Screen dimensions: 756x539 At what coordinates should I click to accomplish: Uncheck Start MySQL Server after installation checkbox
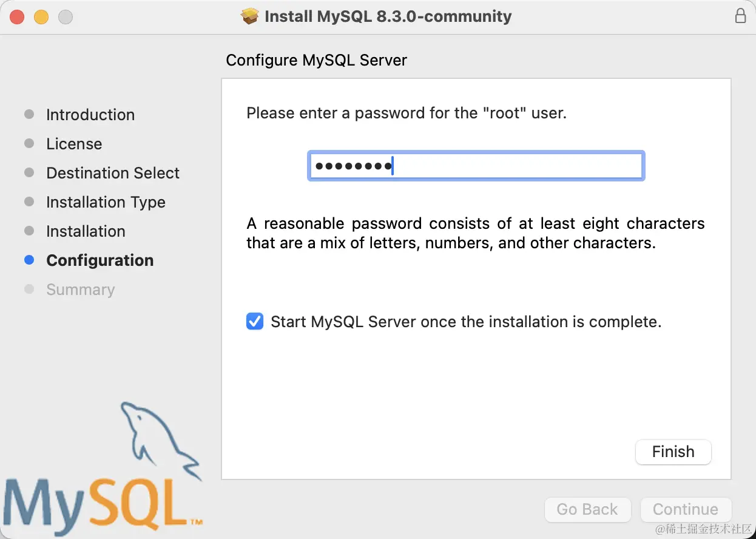255,321
